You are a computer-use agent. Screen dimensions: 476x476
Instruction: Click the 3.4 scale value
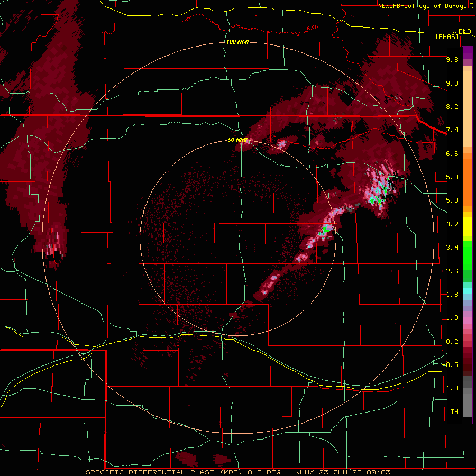click(x=452, y=248)
